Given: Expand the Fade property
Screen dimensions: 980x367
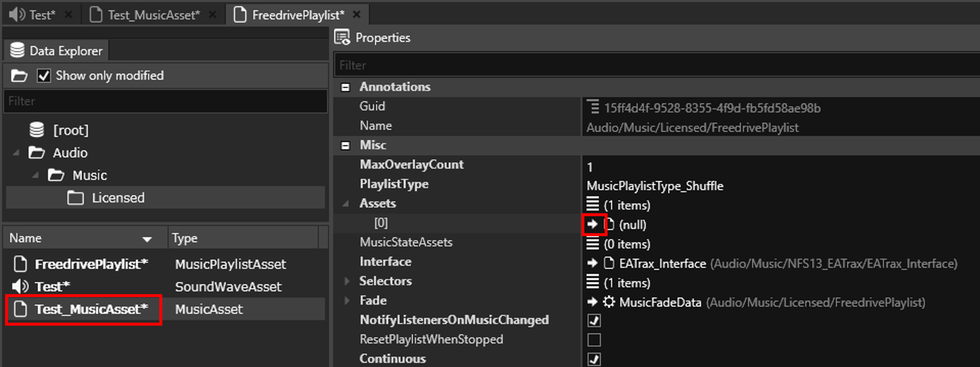Looking at the screenshot, I should pos(347,300).
